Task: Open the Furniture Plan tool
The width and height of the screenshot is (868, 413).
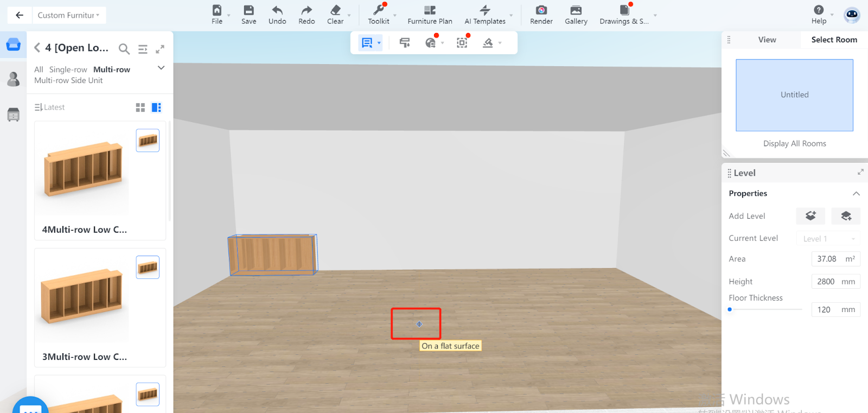Action: pos(430,15)
